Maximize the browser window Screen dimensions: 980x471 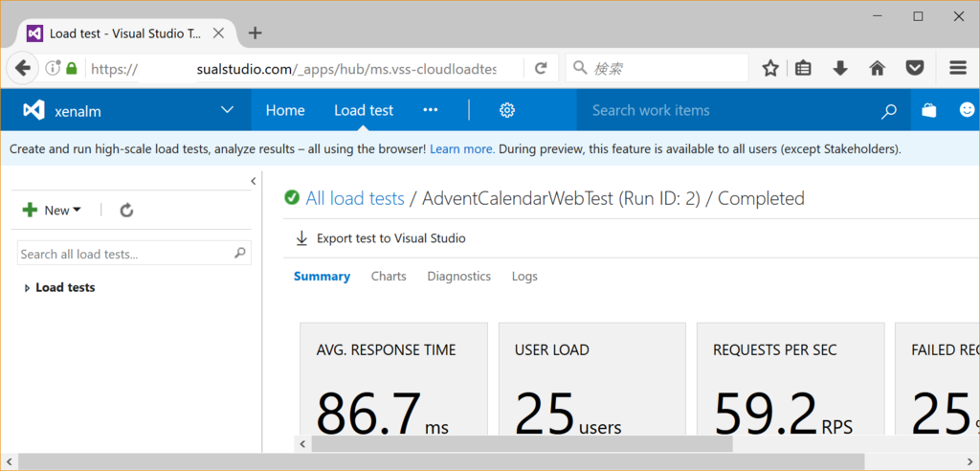click(x=918, y=17)
